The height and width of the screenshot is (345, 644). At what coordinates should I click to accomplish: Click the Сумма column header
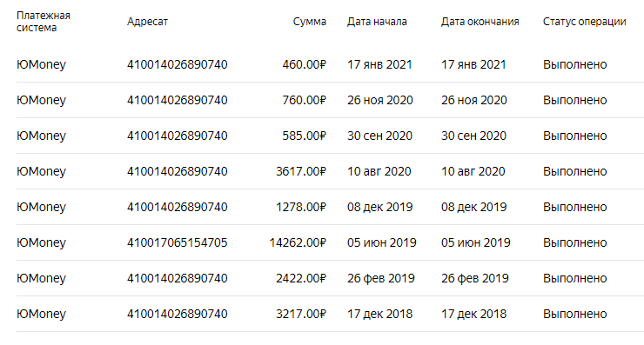[310, 22]
